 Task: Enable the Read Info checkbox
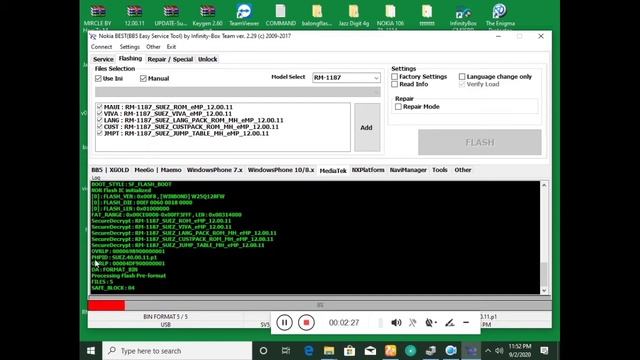click(394, 84)
